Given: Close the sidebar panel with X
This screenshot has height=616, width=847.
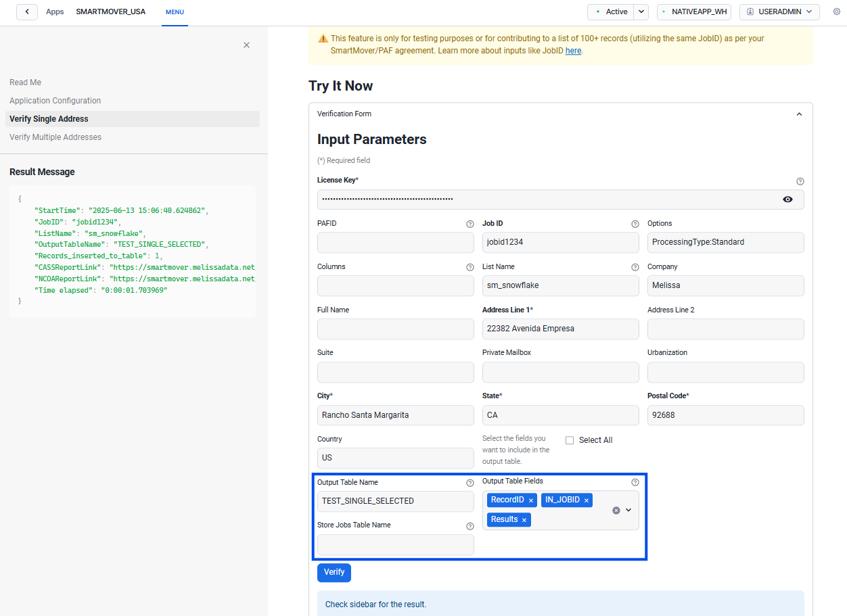Looking at the screenshot, I should (246, 45).
